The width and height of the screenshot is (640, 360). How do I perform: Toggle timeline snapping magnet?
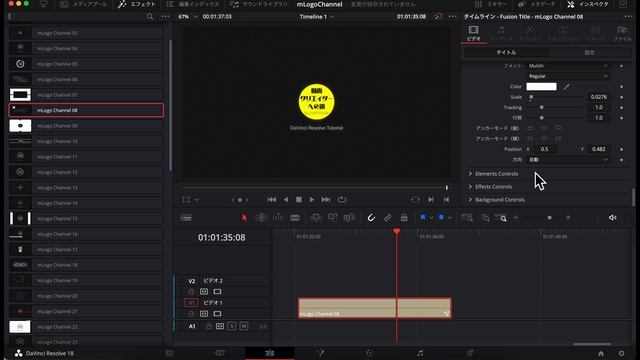click(x=371, y=218)
